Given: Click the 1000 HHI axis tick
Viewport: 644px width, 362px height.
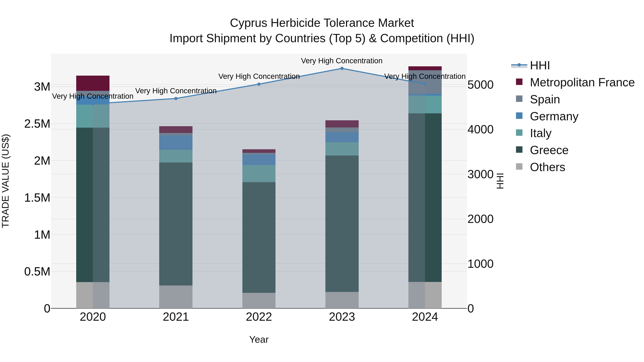Looking at the screenshot, I should pos(480,264).
